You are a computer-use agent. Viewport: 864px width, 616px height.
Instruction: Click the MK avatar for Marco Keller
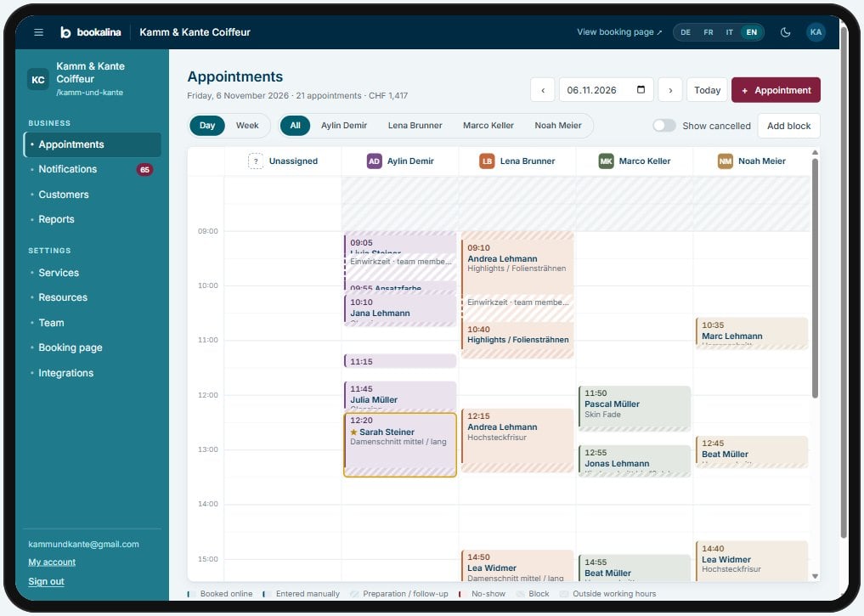[x=606, y=161]
